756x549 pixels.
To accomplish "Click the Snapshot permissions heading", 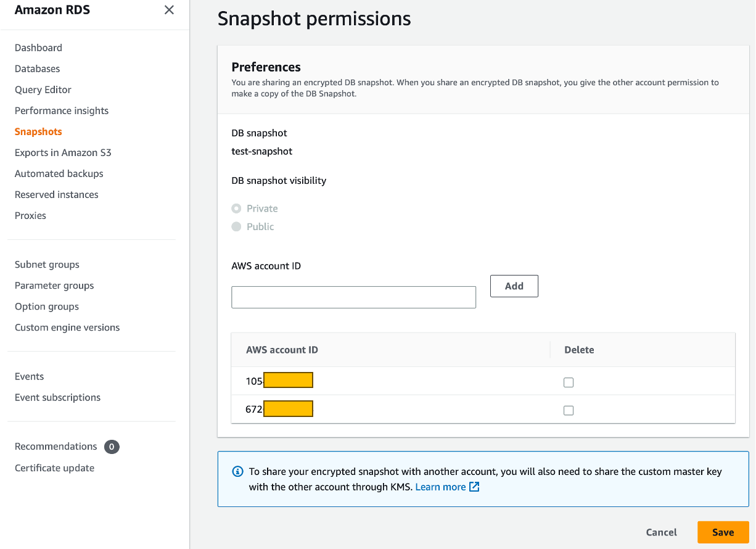I will pyautogui.click(x=314, y=19).
